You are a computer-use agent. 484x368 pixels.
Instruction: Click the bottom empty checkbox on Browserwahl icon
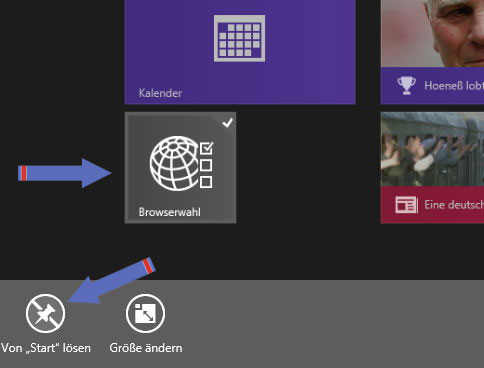pos(206,182)
